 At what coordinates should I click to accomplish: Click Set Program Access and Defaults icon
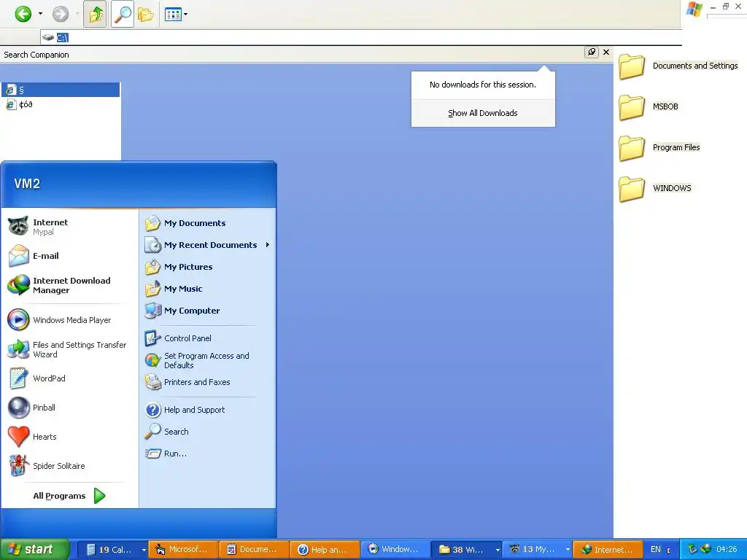[153, 360]
